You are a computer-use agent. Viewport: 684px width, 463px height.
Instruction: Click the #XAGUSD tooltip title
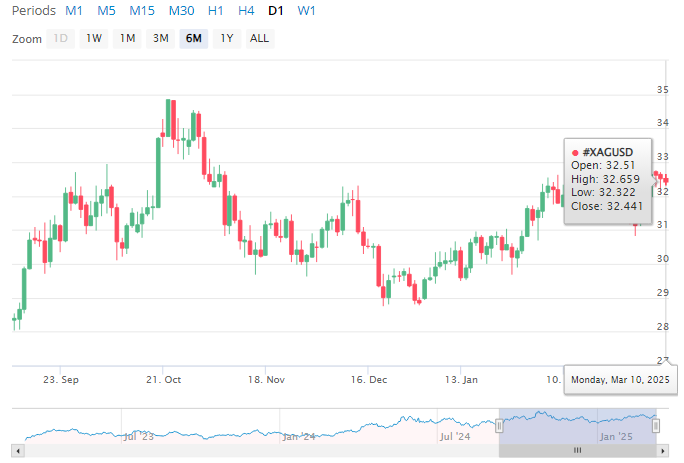[x=608, y=152]
